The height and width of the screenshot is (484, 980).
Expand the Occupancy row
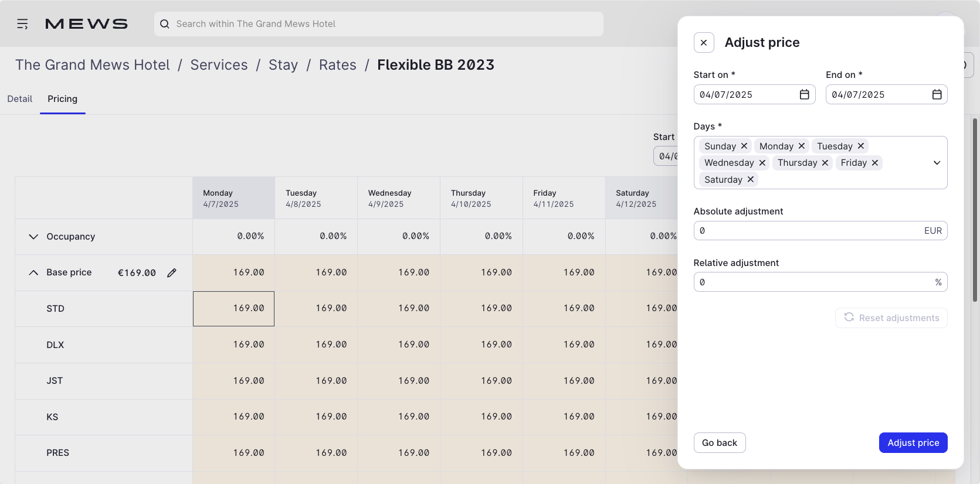33,237
